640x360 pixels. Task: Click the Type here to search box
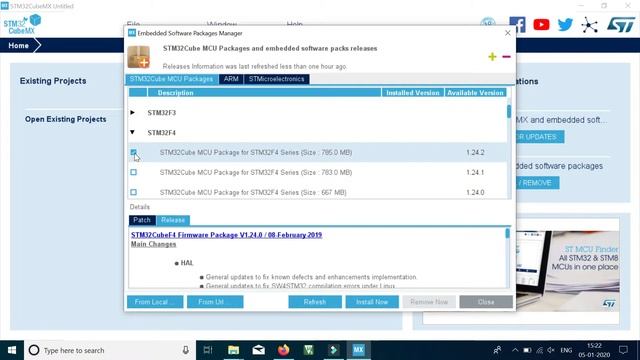point(110,350)
